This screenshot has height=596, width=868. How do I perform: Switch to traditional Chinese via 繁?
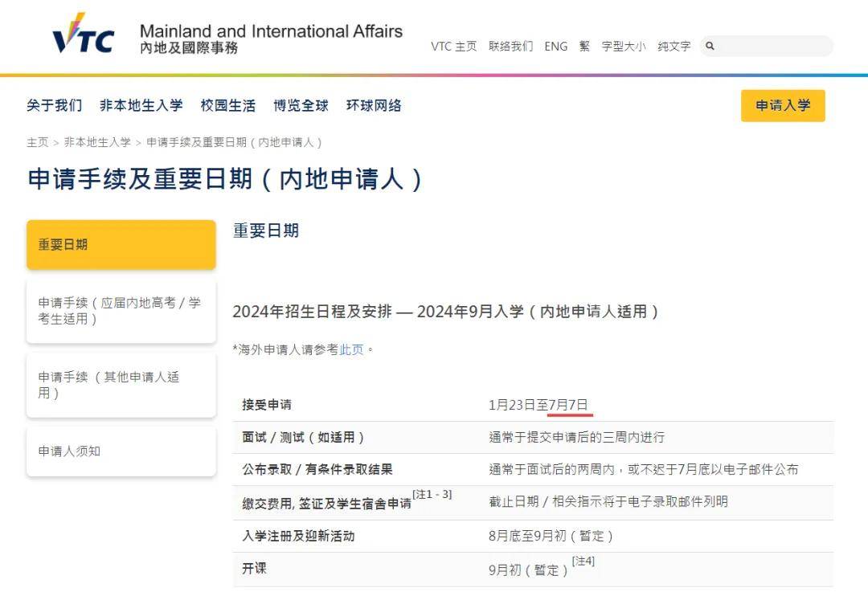click(x=584, y=47)
